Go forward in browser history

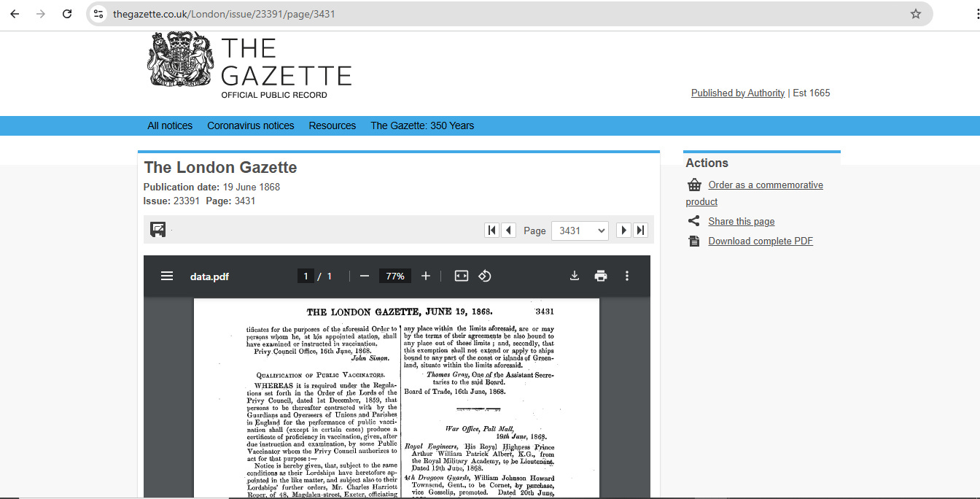[41, 14]
